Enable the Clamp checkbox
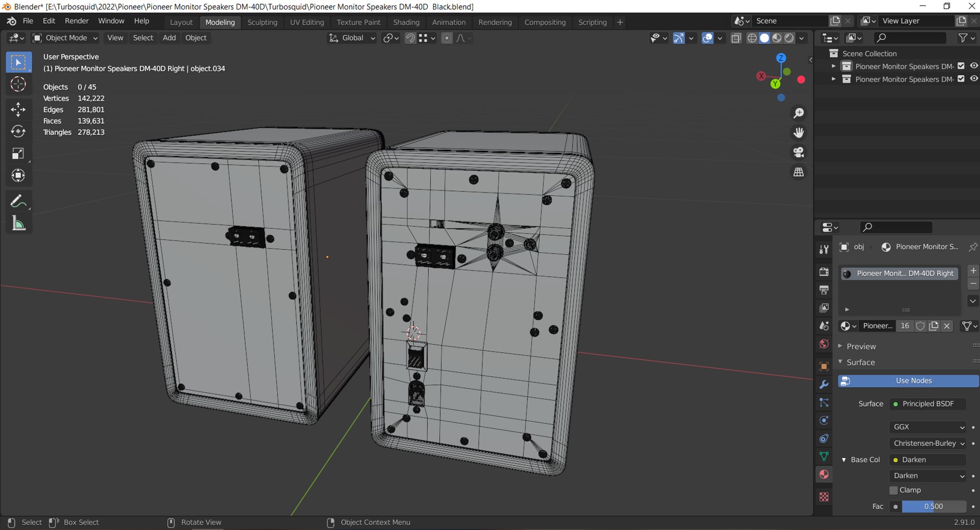Screen dimensions: 980x530 click(x=894, y=490)
